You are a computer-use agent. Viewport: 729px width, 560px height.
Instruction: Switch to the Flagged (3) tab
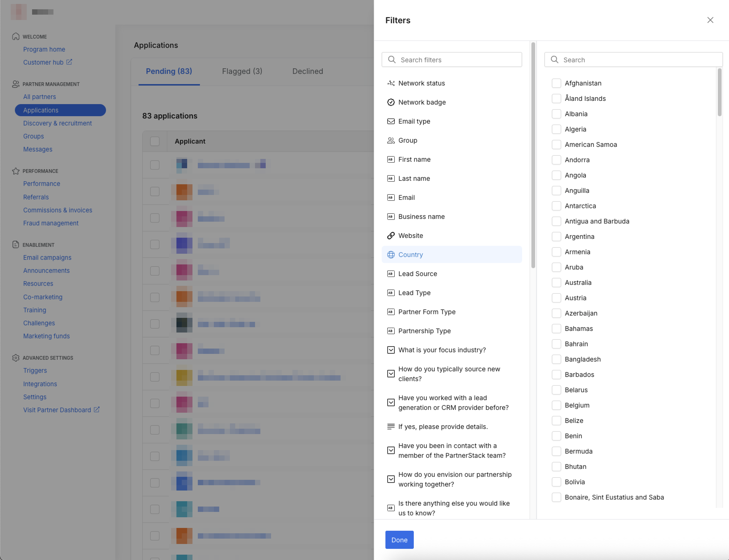click(242, 71)
